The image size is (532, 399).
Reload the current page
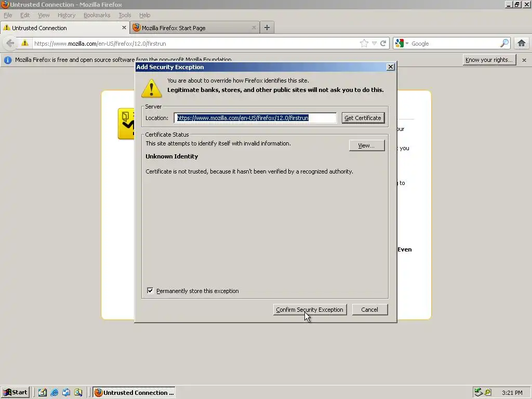383,43
